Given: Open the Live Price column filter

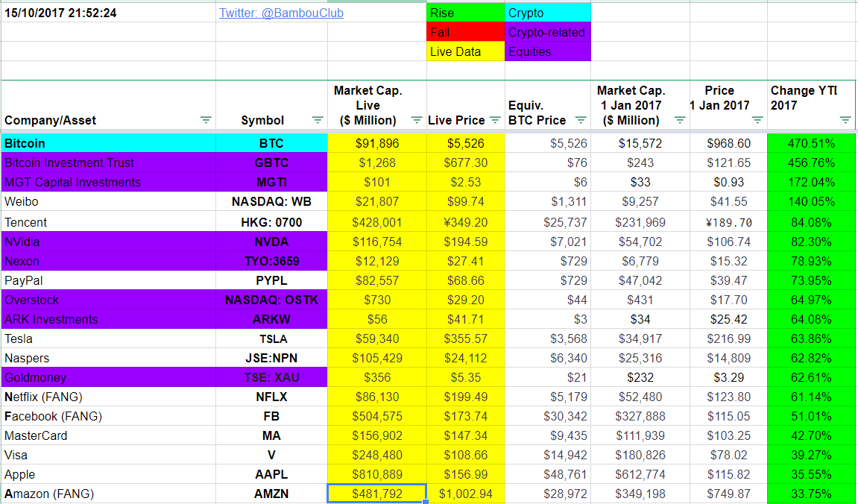Looking at the screenshot, I should coord(495,120).
